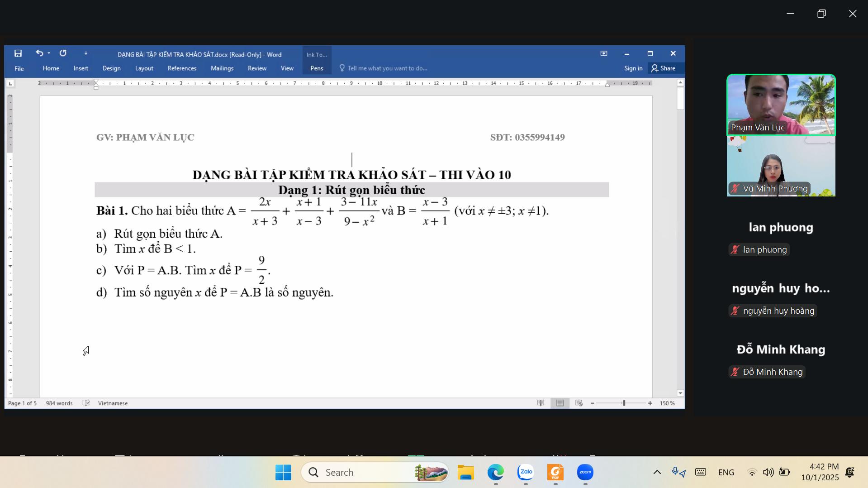Open the Ribbon Display Options icon

click(603, 53)
